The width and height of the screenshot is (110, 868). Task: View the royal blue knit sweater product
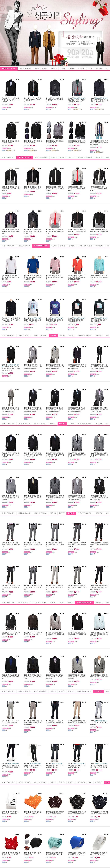tap(32, 265)
